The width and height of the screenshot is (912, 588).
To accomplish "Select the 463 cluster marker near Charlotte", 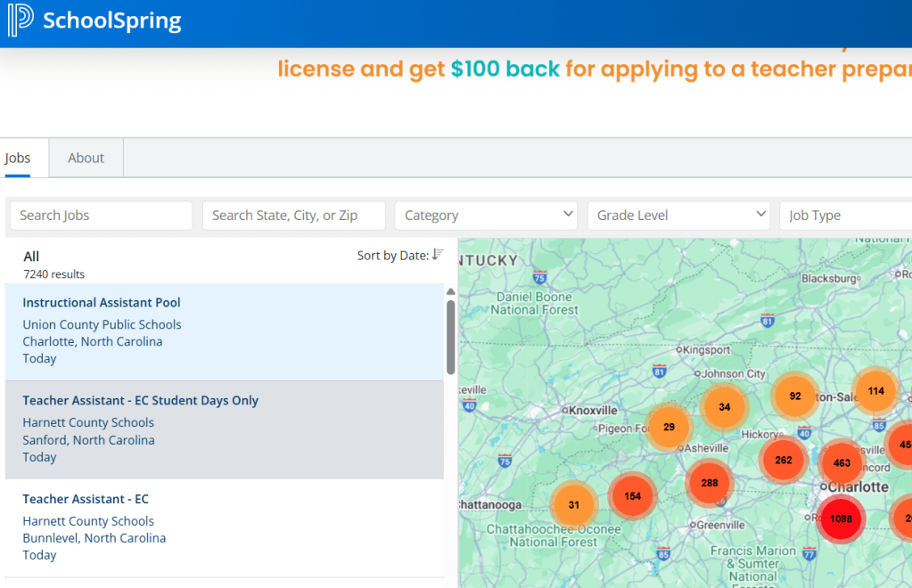I will (842, 463).
